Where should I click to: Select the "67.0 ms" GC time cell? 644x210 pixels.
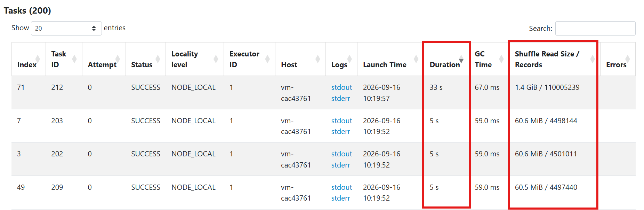[487, 87]
